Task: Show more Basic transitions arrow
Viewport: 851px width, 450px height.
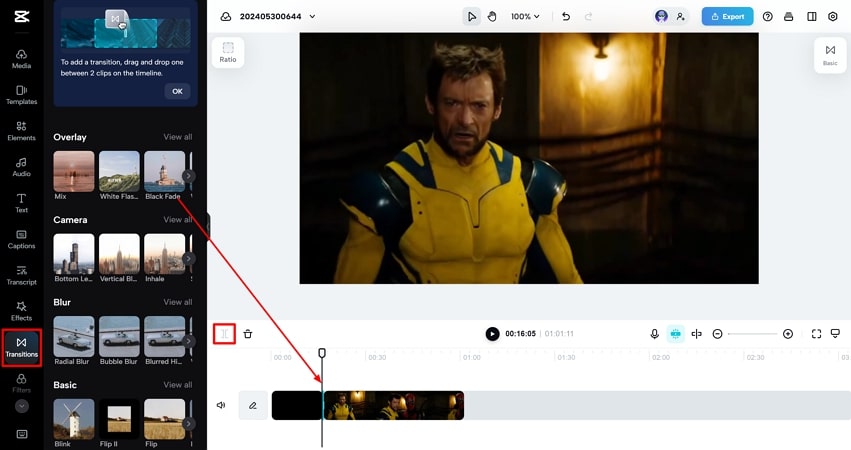Action: tap(188, 423)
